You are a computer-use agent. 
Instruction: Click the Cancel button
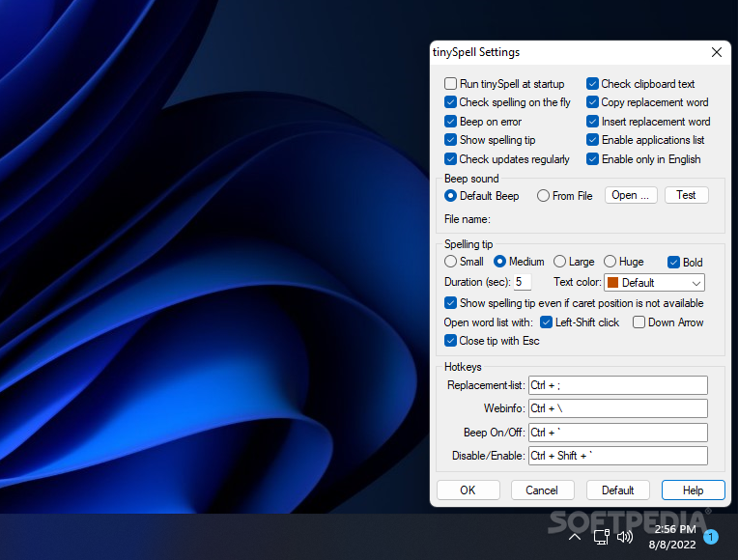[542, 490]
